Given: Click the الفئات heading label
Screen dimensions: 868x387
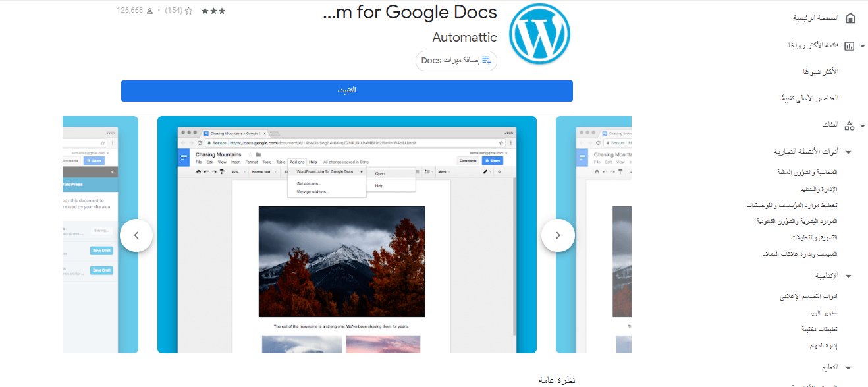Looking at the screenshot, I should [x=830, y=125].
